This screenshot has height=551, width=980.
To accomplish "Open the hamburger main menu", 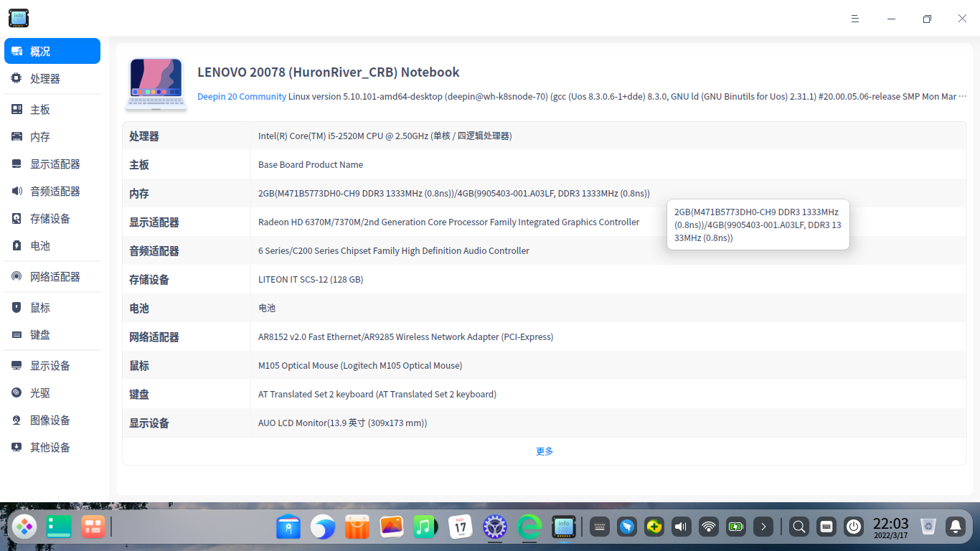I will pos(855,19).
